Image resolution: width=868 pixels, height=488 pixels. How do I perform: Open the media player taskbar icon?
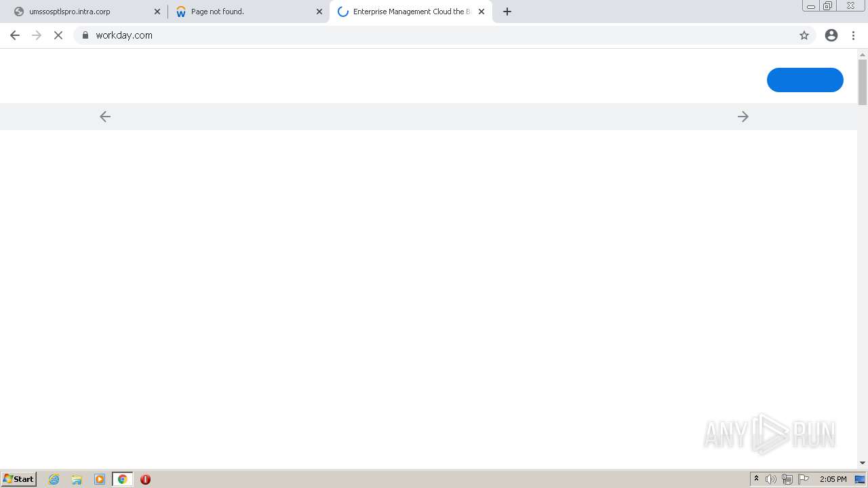(100, 479)
